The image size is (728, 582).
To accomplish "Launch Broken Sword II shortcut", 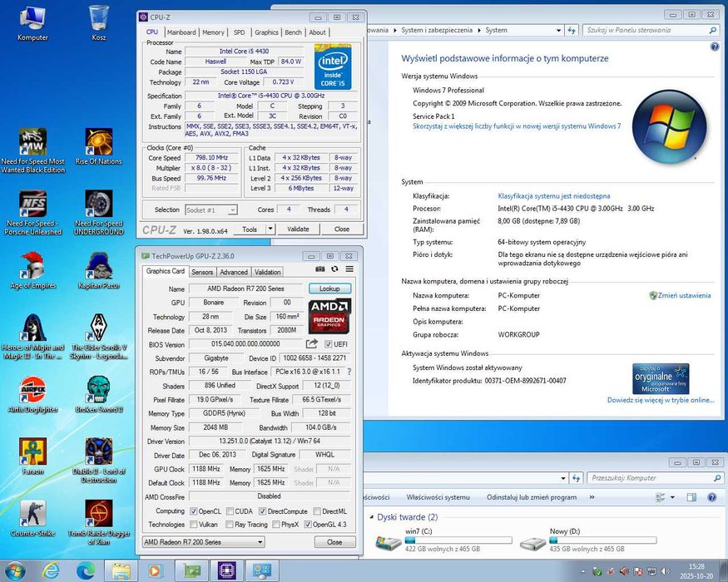I will coord(98,395).
